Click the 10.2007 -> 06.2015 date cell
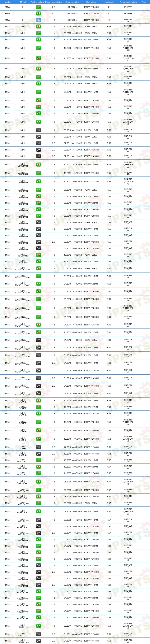The height and width of the screenshot is (644, 150). pos(73,467)
